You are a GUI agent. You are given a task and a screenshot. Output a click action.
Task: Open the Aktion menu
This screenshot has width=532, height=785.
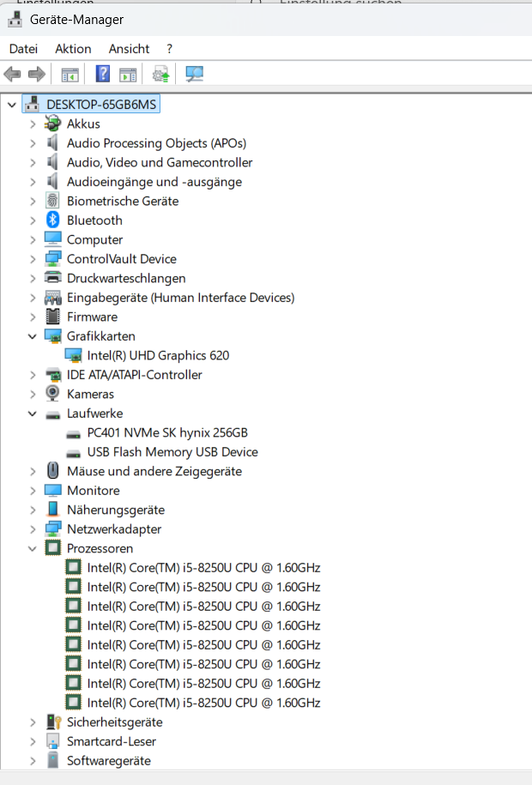coord(73,49)
